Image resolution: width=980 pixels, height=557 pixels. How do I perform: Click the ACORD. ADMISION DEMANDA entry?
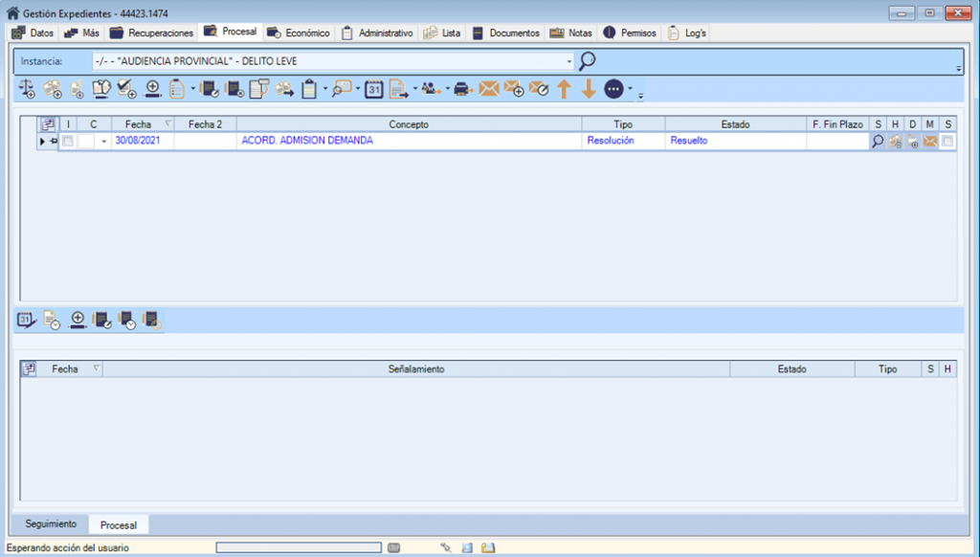click(306, 141)
